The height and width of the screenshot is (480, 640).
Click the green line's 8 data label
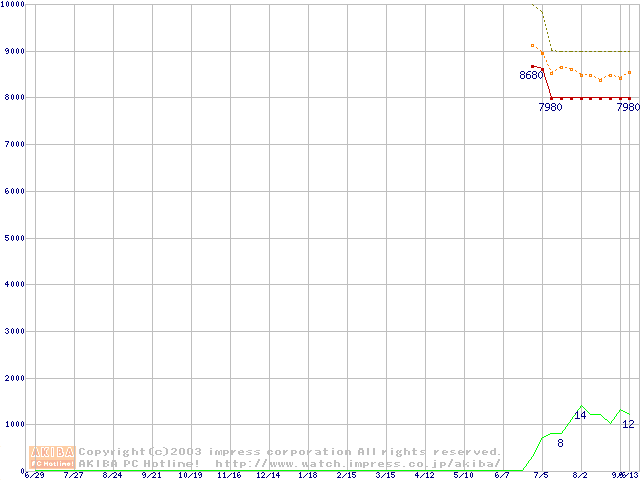point(560,443)
